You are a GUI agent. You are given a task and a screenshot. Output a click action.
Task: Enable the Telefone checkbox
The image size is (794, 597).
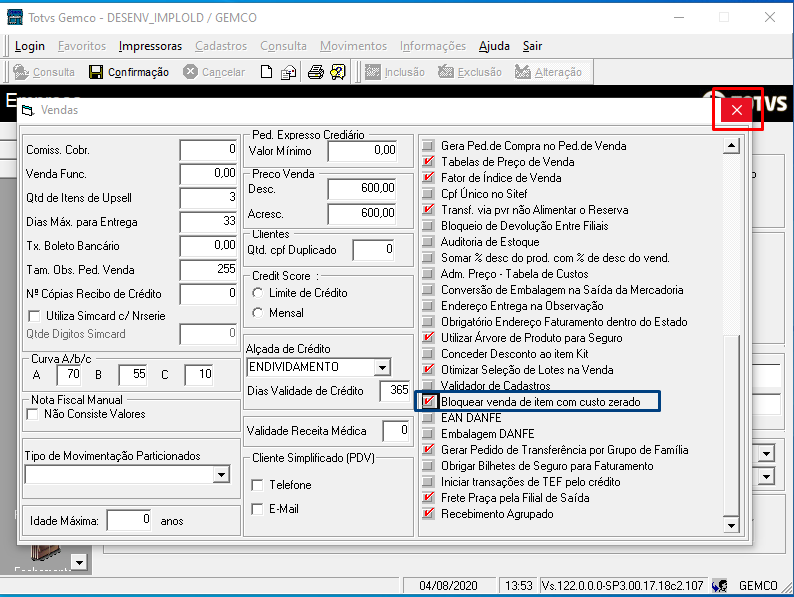[x=257, y=485]
